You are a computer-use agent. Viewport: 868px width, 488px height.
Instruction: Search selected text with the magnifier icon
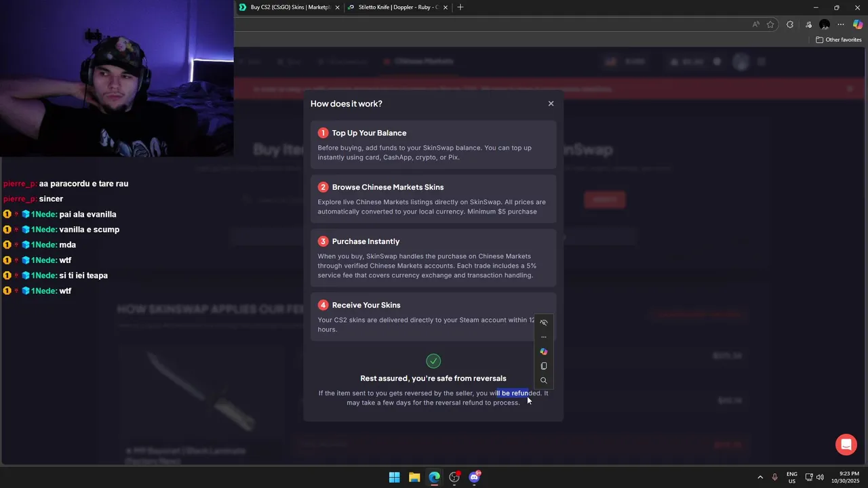point(543,380)
